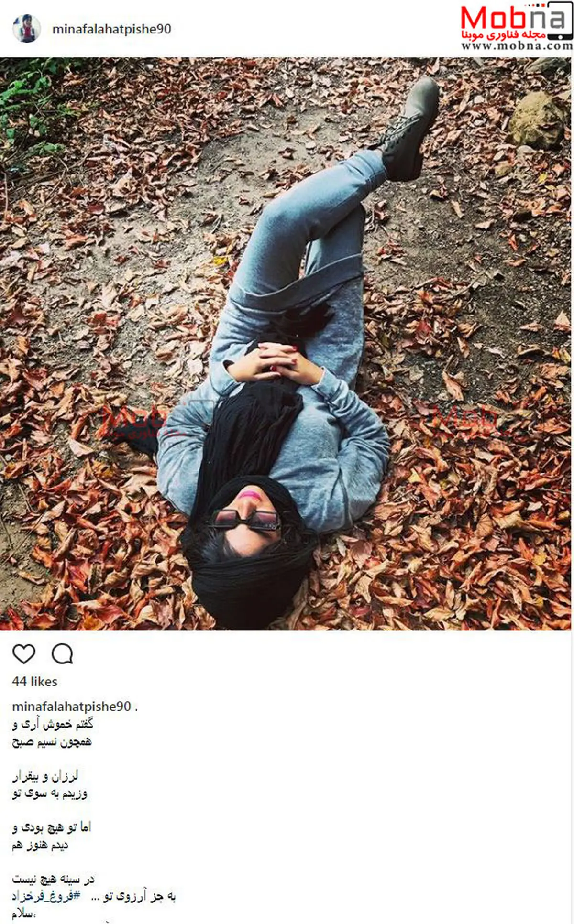
Task: Click the caption author username minafalahatpishe90
Action: [71, 707]
